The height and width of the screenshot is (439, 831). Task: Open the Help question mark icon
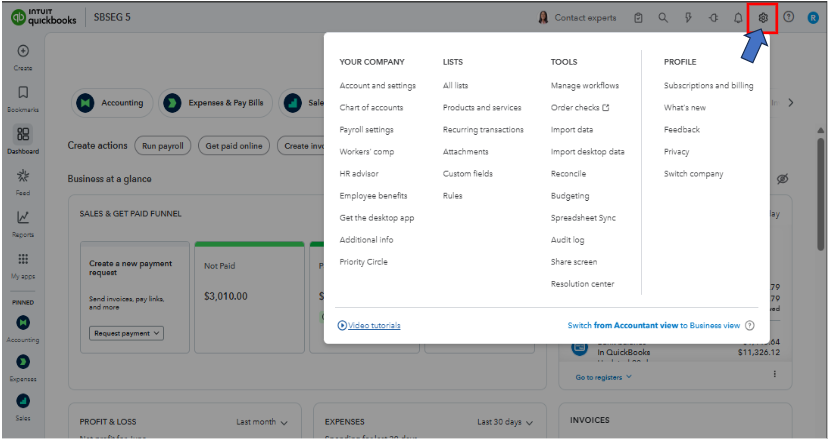click(789, 17)
